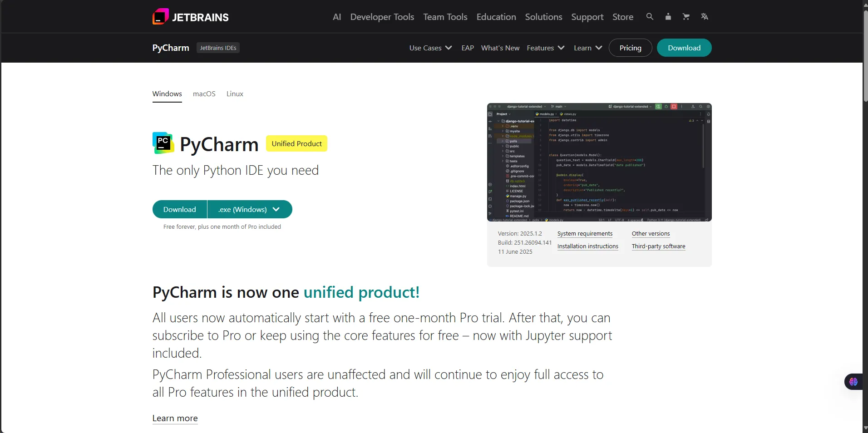The height and width of the screenshot is (433, 868).
Task: Open the AI menu item
Action: [x=337, y=17]
